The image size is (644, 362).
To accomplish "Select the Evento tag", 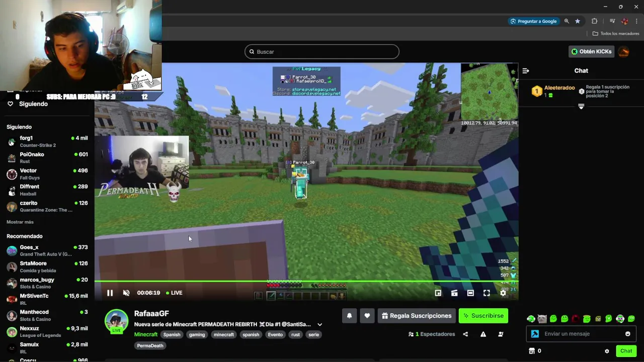I will pyautogui.click(x=275, y=334).
